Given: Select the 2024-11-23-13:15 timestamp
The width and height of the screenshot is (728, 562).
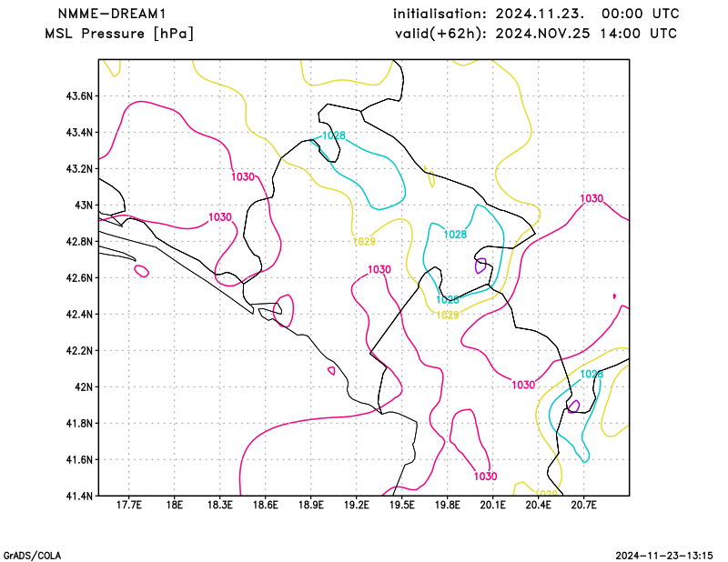Looking at the screenshot, I should [x=664, y=556].
